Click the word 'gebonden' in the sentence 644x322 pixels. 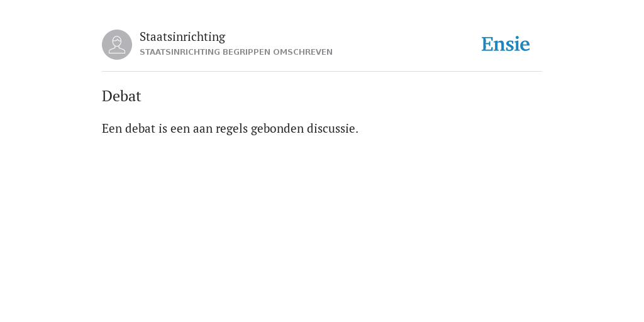(x=277, y=129)
